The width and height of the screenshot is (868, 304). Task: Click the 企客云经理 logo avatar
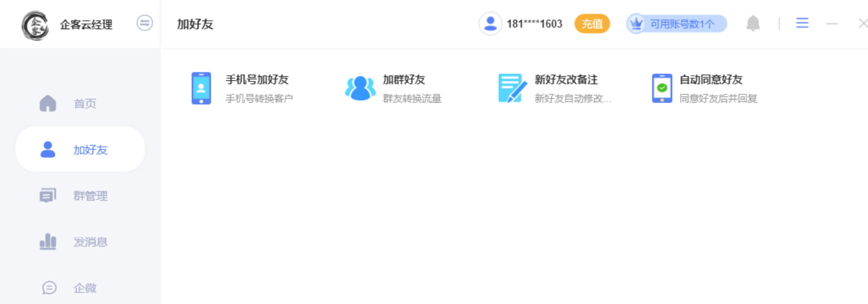35,25
